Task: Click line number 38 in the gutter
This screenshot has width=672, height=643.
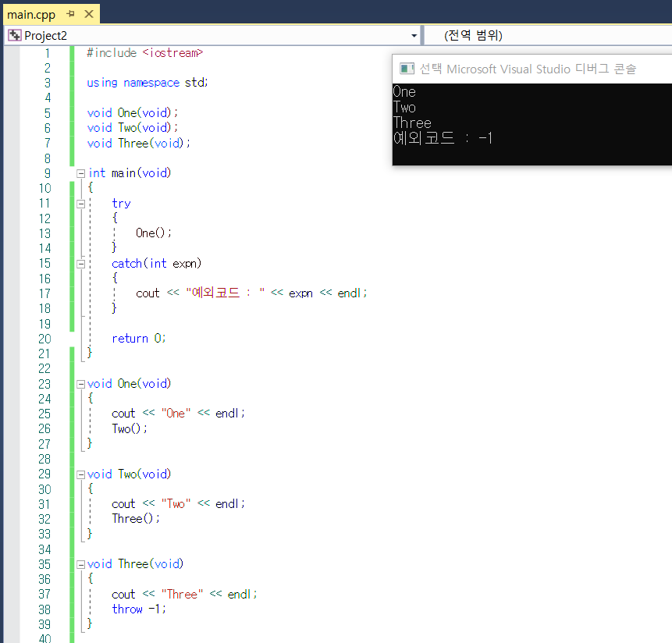Action: [45, 609]
